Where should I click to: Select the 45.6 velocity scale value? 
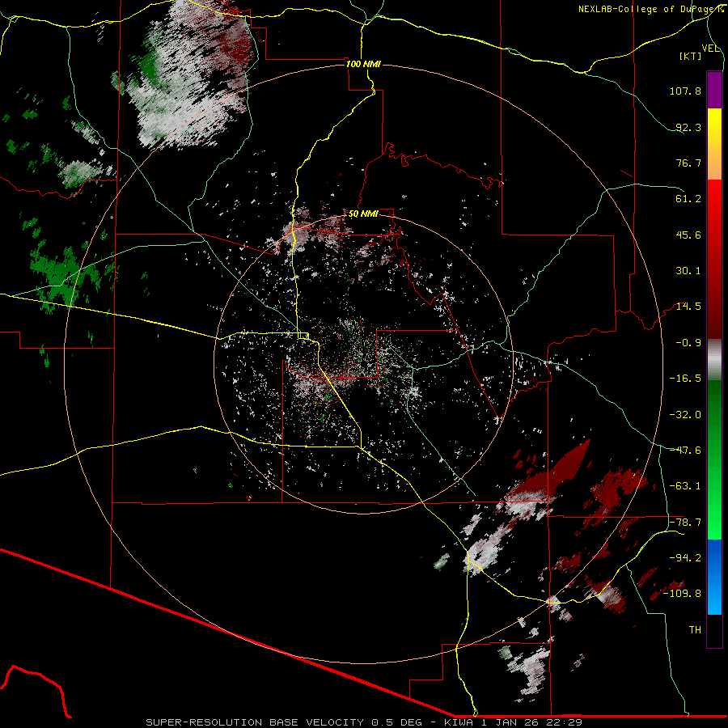click(x=688, y=235)
